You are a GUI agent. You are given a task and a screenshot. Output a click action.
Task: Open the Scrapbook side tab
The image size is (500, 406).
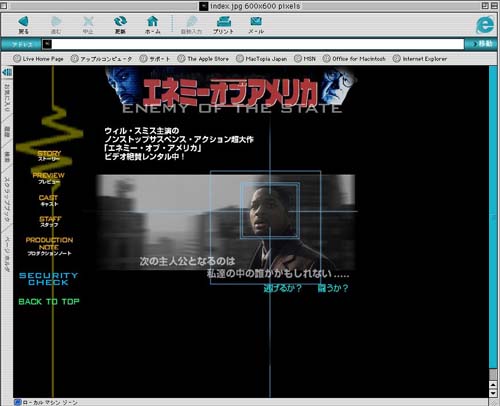tap(7, 200)
